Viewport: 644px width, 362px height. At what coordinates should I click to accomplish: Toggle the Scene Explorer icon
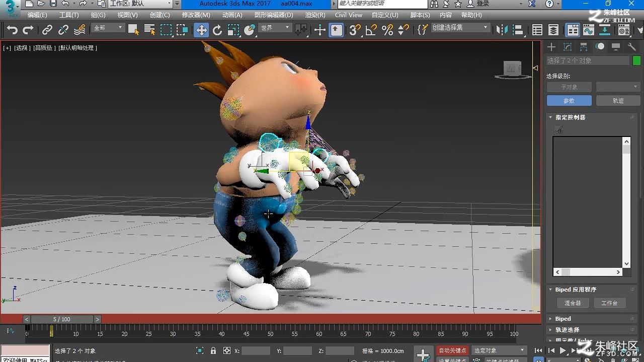[537, 30]
